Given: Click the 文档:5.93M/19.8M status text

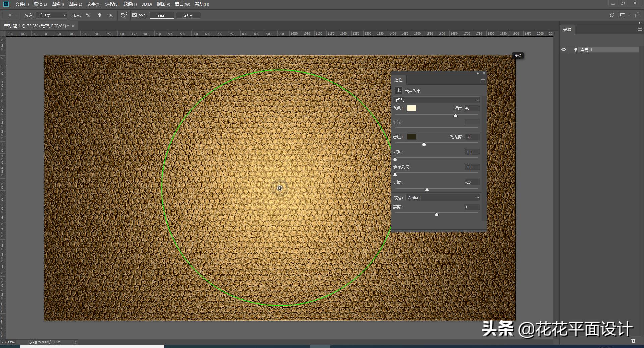Looking at the screenshot, I should (x=45, y=342).
